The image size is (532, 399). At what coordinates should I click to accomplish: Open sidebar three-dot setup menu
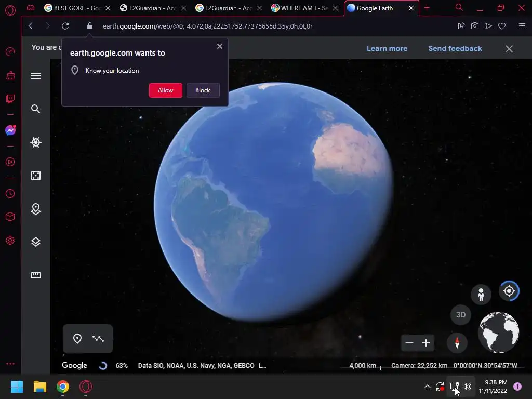[x=10, y=363]
